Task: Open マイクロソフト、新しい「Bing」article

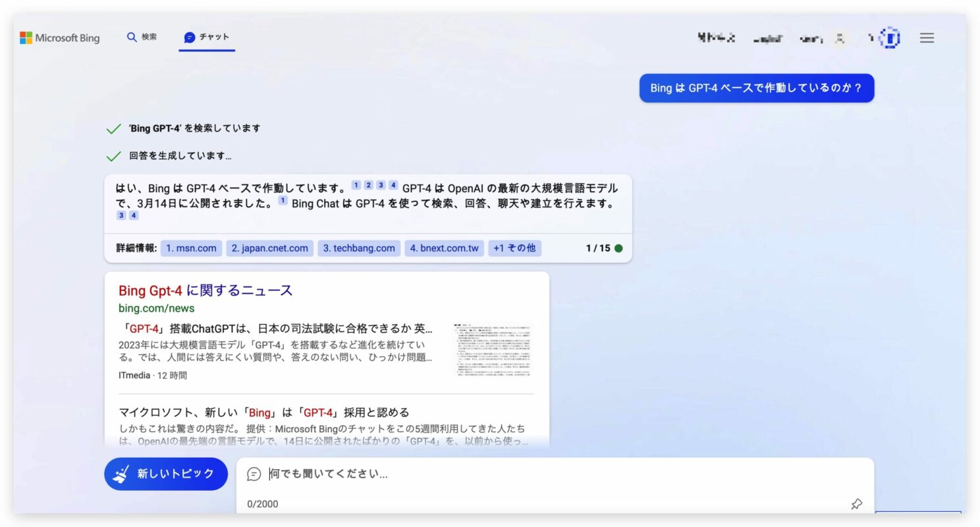Action: coord(264,413)
